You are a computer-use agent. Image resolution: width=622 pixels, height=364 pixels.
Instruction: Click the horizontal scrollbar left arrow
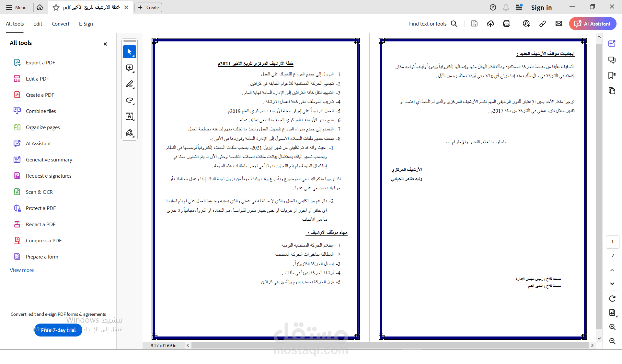click(188, 346)
